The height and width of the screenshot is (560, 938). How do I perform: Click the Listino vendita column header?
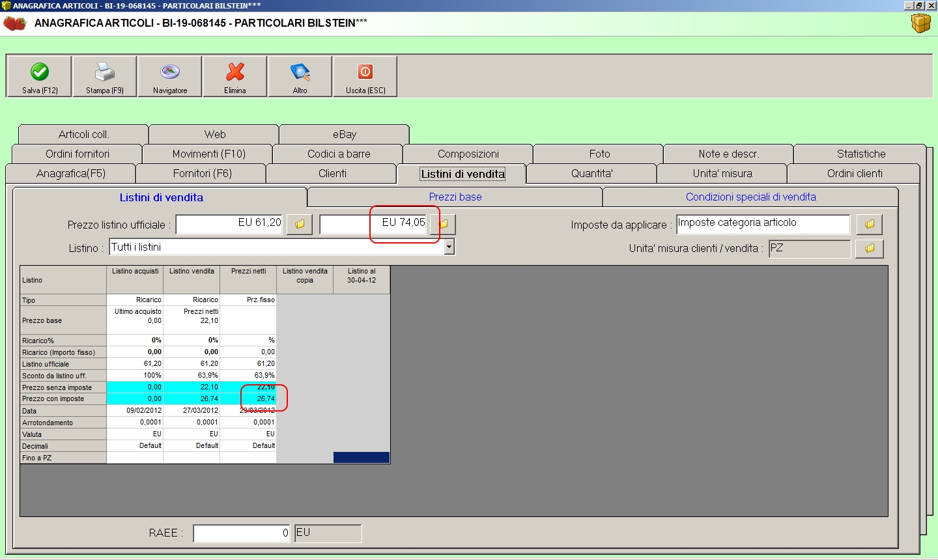pos(192,272)
